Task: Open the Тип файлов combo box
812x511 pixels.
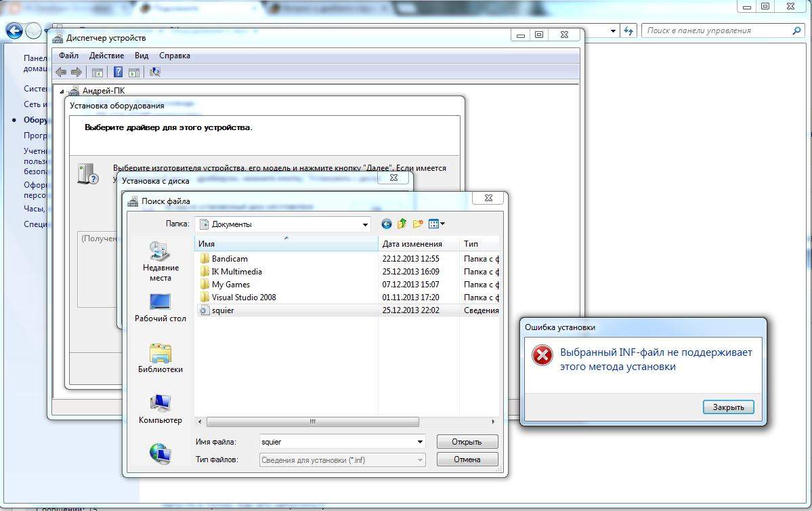Action: [342, 459]
